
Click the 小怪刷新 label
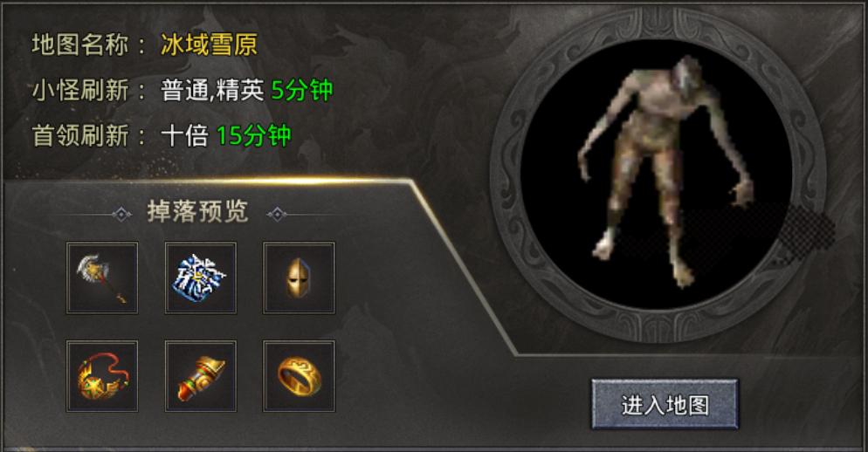[x=79, y=90]
